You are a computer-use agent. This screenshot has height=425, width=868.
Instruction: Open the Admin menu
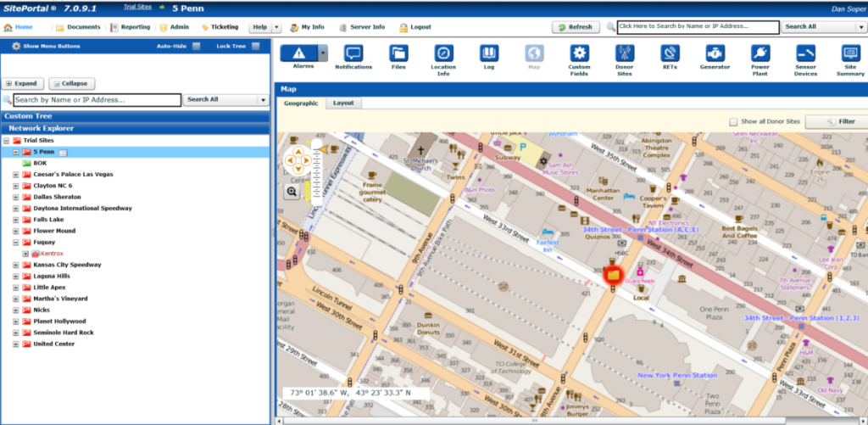pos(175,27)
